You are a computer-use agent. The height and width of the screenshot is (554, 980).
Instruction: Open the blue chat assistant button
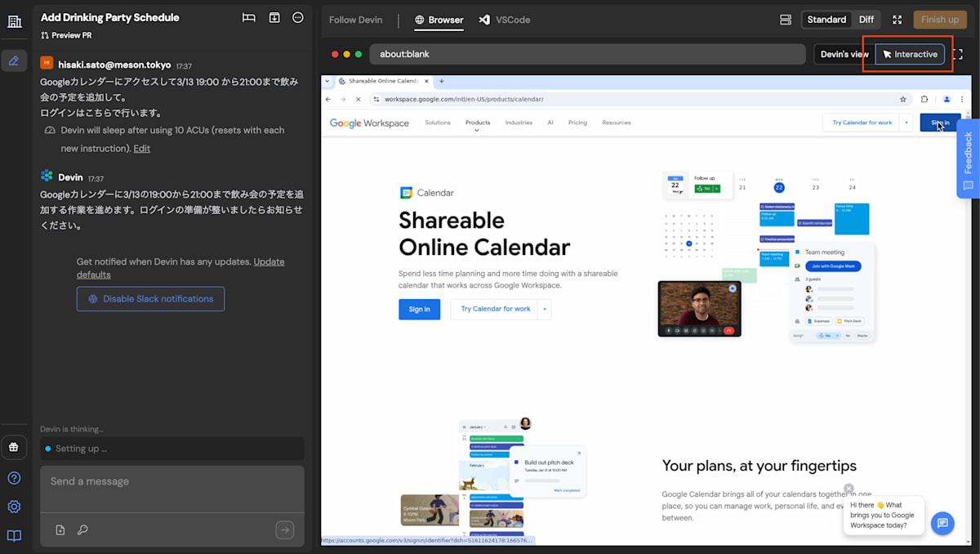942,523
